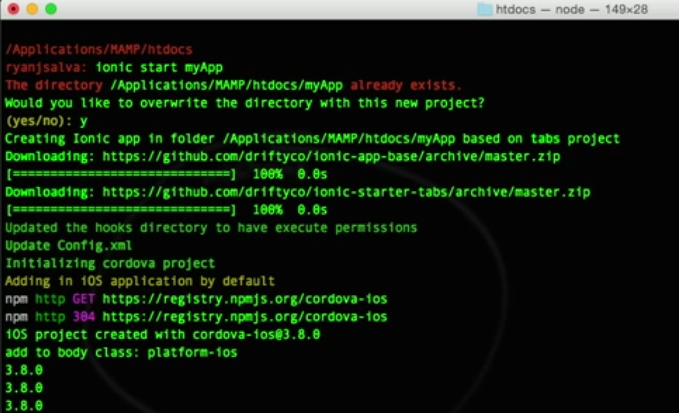This screenshot has height=413, width=679.
Task: Click the yellow minimize window button
Action: pos(32,9)
